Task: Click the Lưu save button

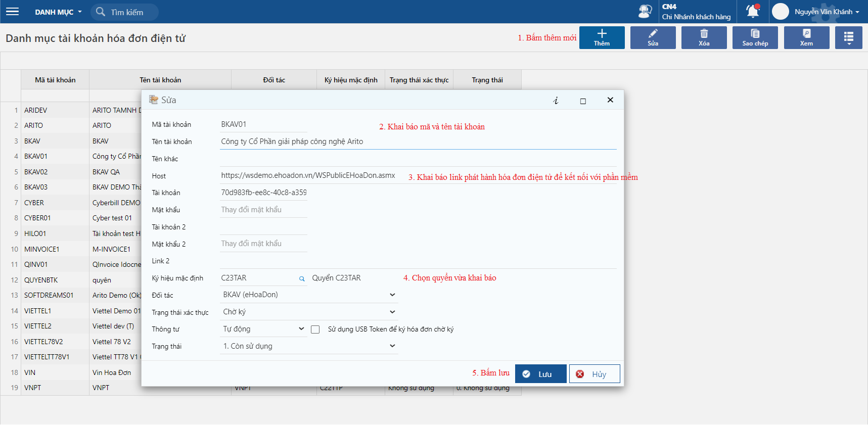Action: pyautogui.click(x=540, y=374)
